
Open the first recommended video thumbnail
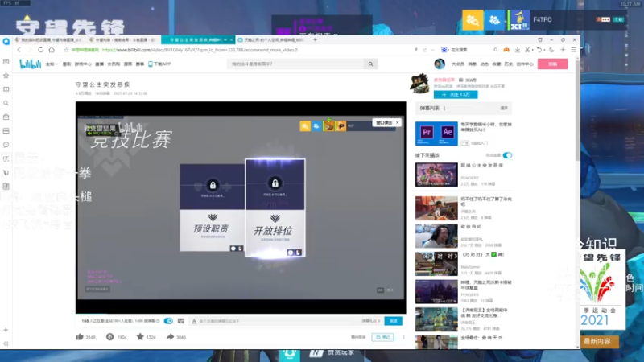[x=436, y=175]
